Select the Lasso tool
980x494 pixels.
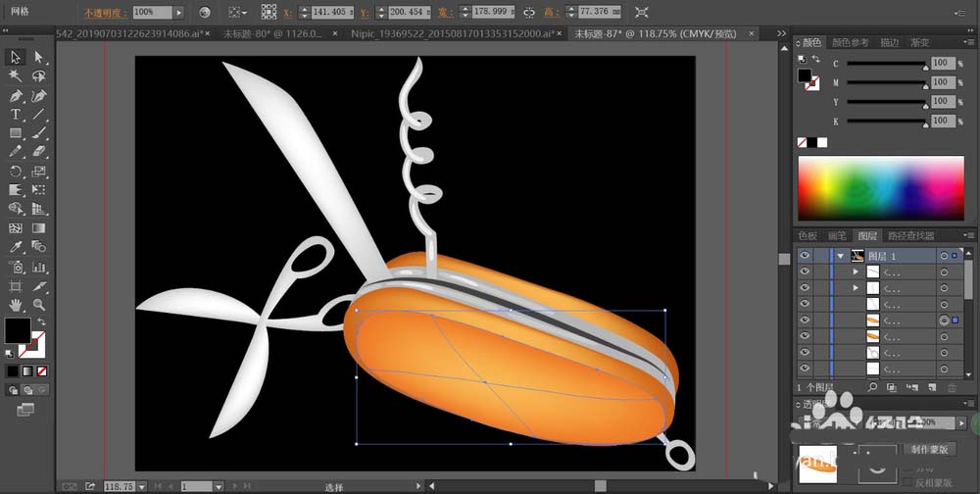(x=39, y=76)
